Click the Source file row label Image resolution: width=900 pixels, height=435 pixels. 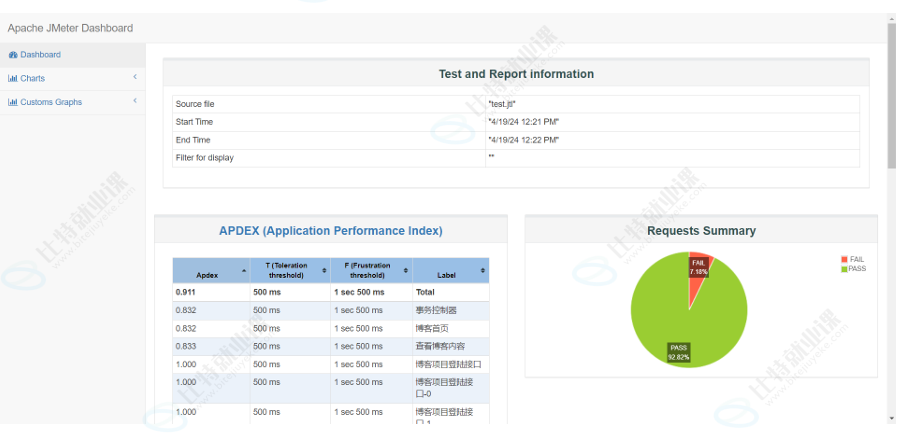pyautogui.click(x=195, y=104)
